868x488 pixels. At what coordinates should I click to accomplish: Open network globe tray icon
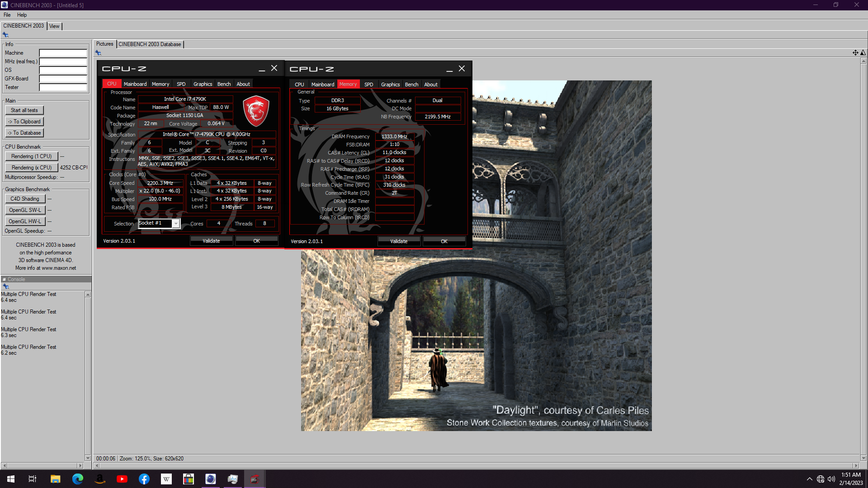coord(821,479)
